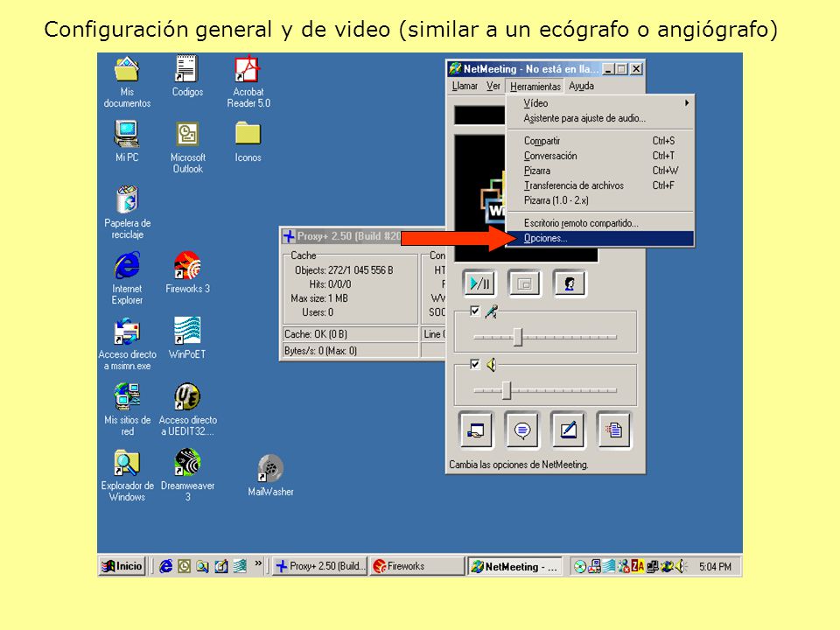Choose Compartir menu entry

(600, 140)
